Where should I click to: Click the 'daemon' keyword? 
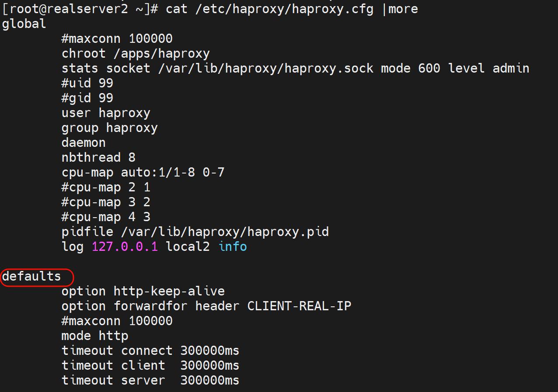(84, 143)
